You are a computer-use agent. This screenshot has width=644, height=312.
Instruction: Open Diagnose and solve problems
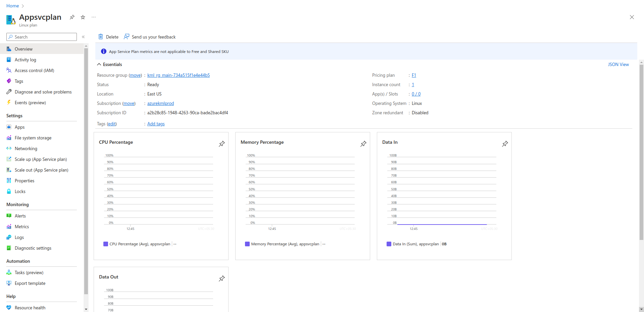[43, 92]
